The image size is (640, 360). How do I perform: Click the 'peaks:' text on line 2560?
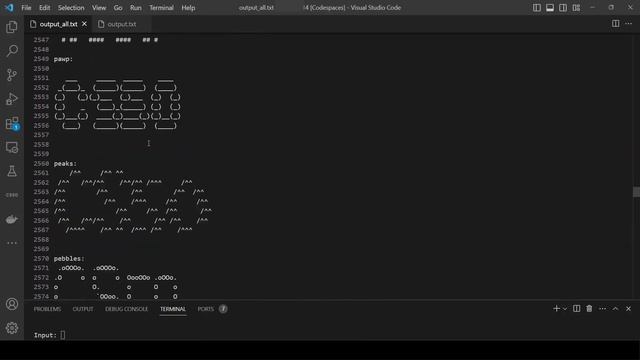point(65,164)
